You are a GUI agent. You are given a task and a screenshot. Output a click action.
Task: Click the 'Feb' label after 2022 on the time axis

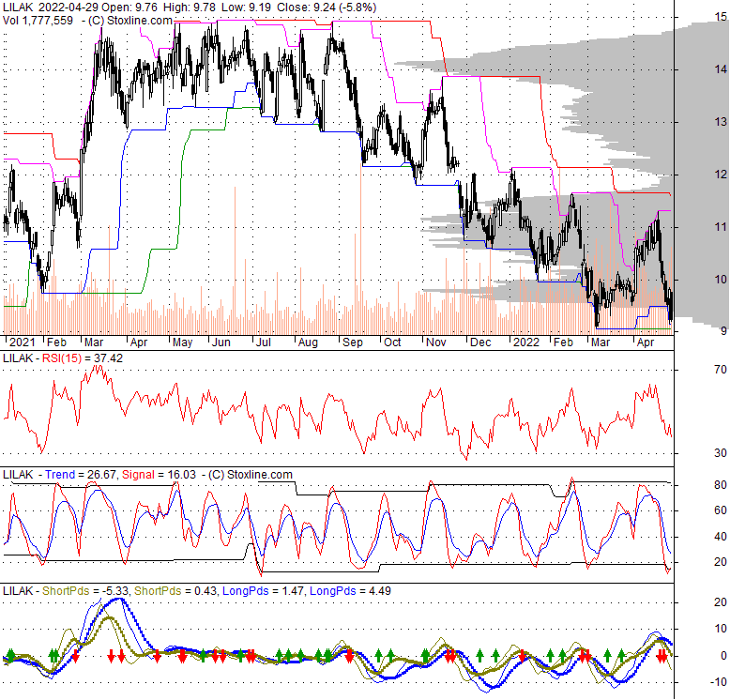coord(563,342)
